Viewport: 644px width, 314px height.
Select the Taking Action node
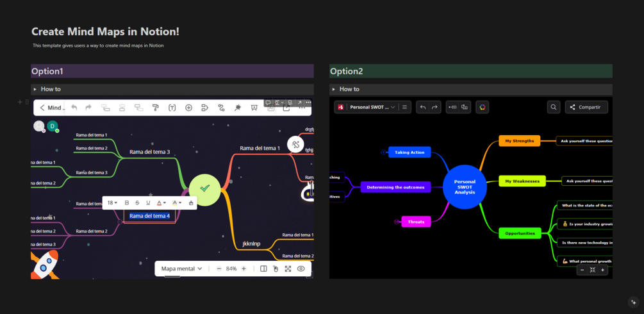click(409, 152)
